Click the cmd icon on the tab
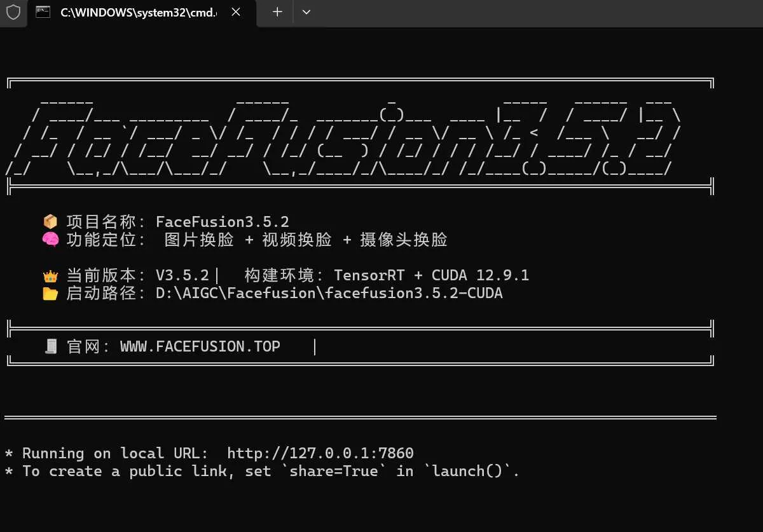763x532 pixels. (x=43, y=11)
